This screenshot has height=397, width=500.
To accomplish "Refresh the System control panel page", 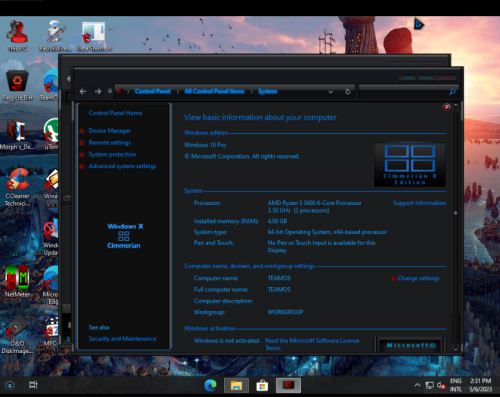I will (x=348, y=92).
